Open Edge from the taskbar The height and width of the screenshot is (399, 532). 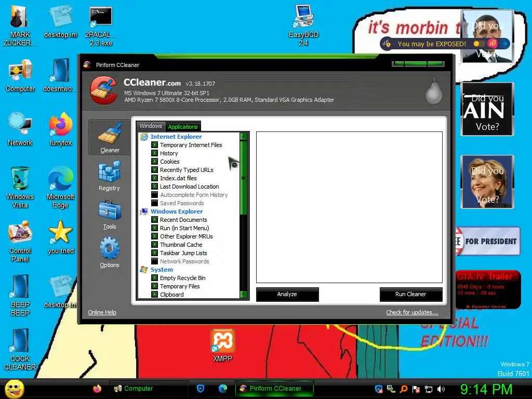tap(222, 389)
